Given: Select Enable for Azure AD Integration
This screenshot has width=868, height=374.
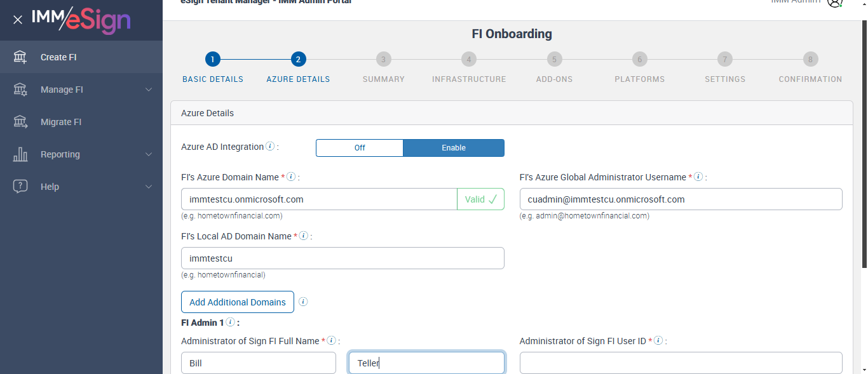Looking at the screenshot, I should 454,148.
